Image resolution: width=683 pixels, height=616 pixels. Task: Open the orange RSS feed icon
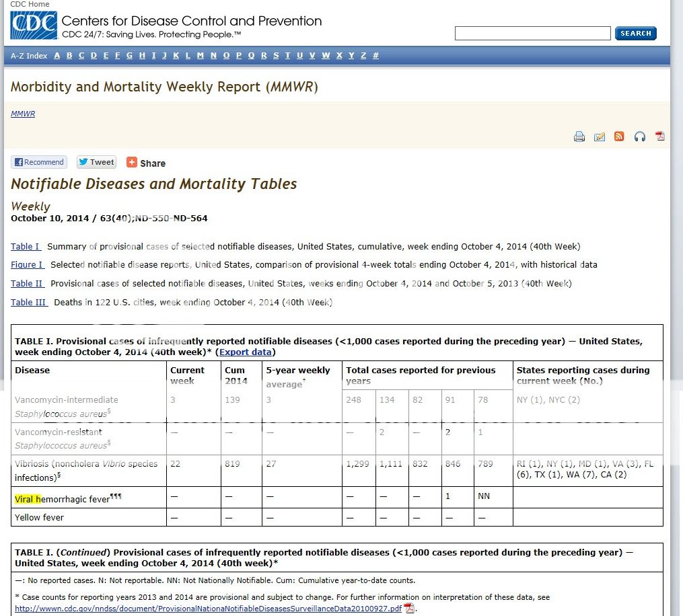click(x=619, y=137)
